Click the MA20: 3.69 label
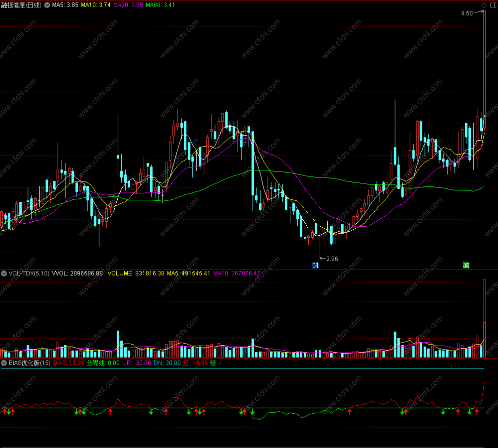498x448 pixels. click(128, 5)
